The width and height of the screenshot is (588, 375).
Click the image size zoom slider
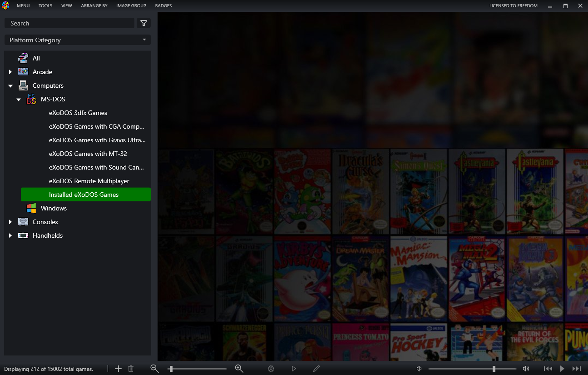pos(197,369)
